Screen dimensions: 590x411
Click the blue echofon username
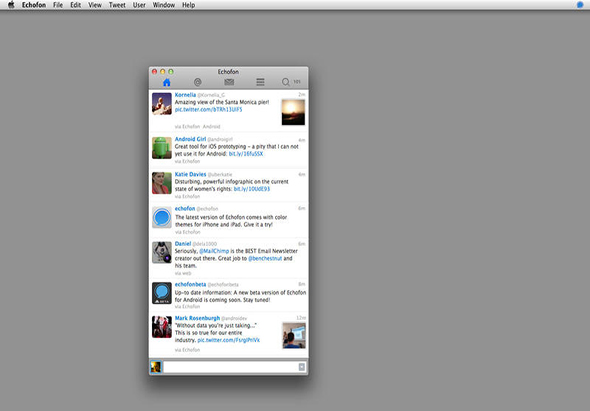(185, 209)
